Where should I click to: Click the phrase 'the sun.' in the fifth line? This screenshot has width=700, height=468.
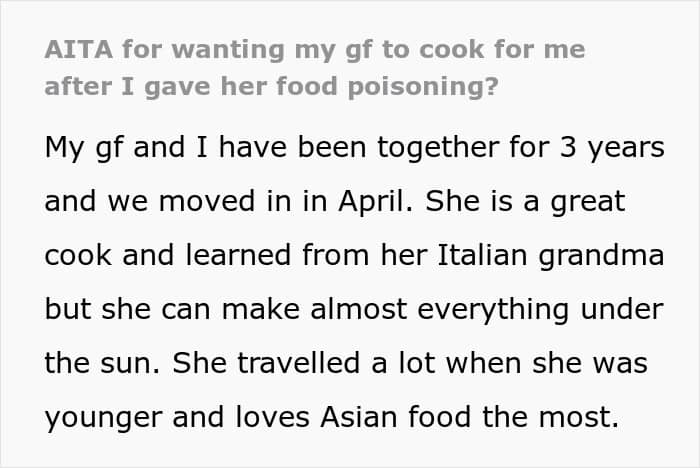[102, 363]
